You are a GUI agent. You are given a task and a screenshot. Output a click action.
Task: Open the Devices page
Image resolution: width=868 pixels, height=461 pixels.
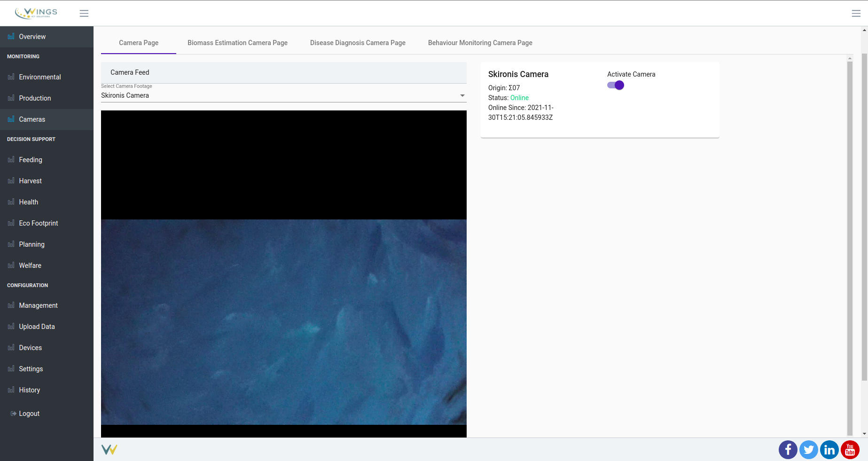[x=47, y=348]
